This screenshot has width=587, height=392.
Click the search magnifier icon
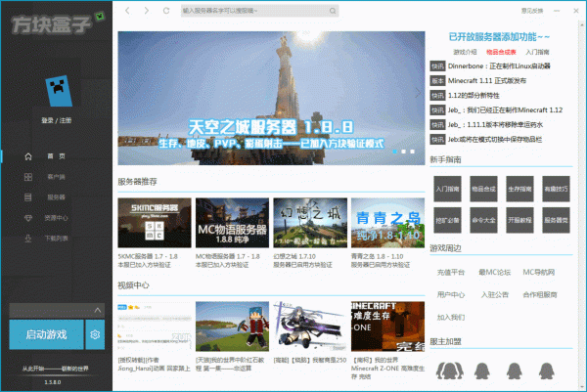point(333,11)
